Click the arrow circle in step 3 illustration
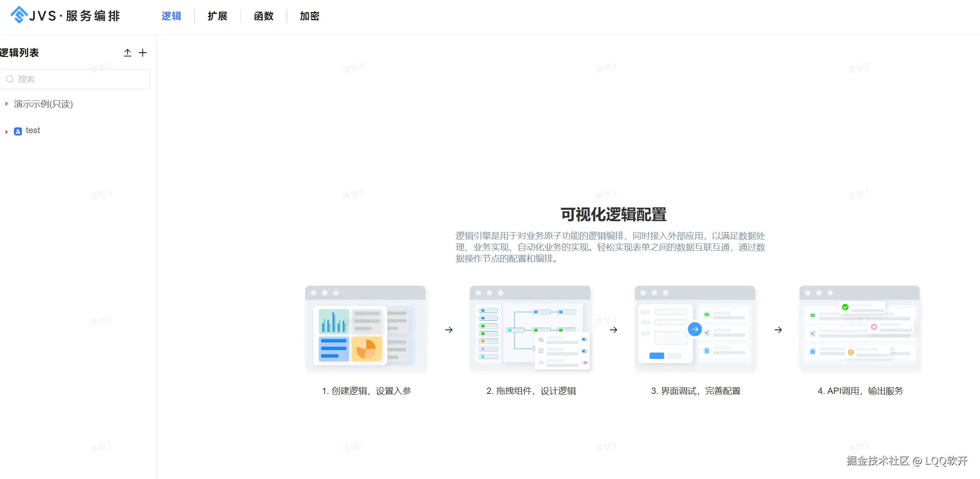 tap(695, 329)
